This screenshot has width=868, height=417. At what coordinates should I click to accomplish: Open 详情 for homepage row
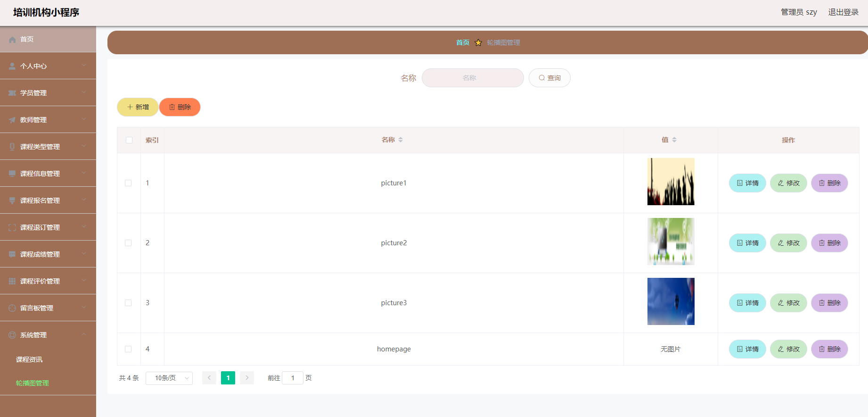point(747,349)
